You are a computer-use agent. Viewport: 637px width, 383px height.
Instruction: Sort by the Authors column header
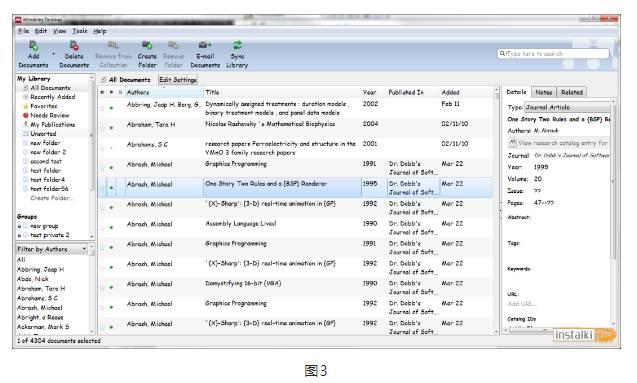click(164, 93)
